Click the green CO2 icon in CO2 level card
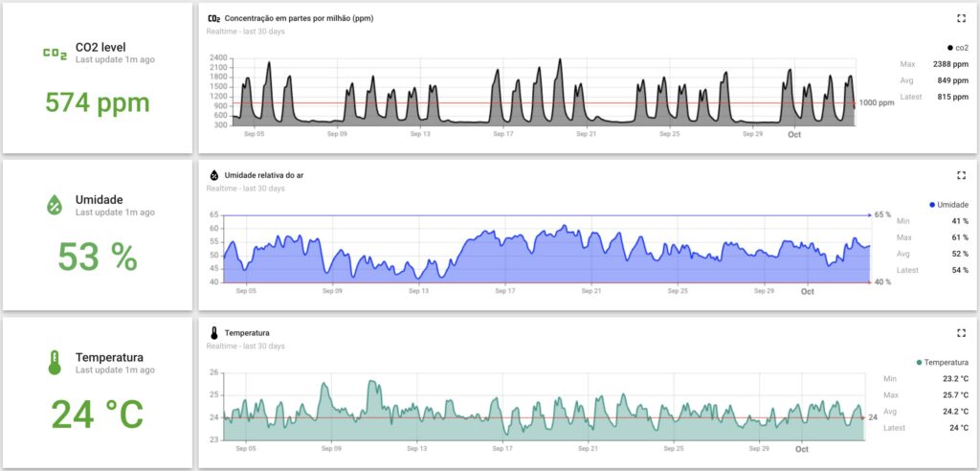This screenshot has width=980, height=471. 55,53
